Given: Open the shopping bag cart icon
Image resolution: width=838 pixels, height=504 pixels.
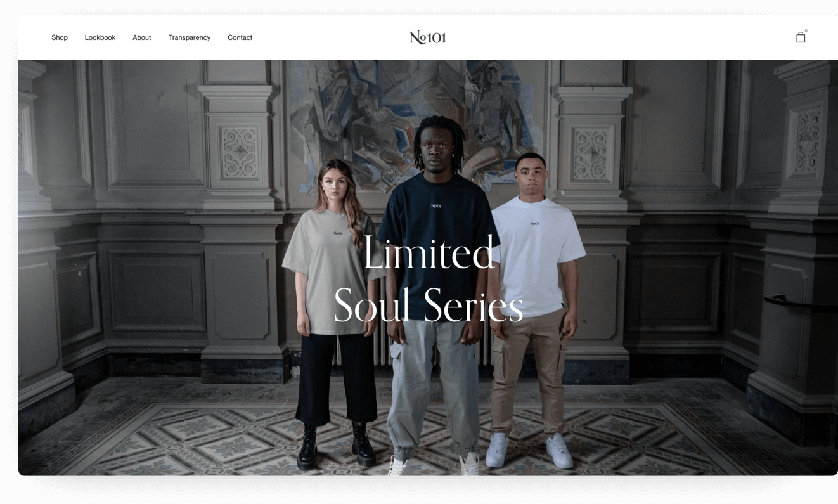Looking at the screenshot, I should coord(801,37).
